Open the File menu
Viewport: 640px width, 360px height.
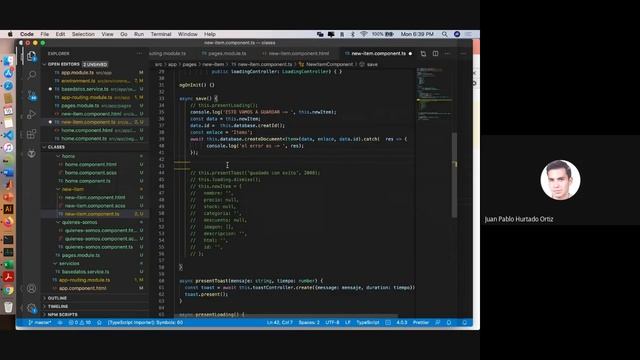(44, 34)
